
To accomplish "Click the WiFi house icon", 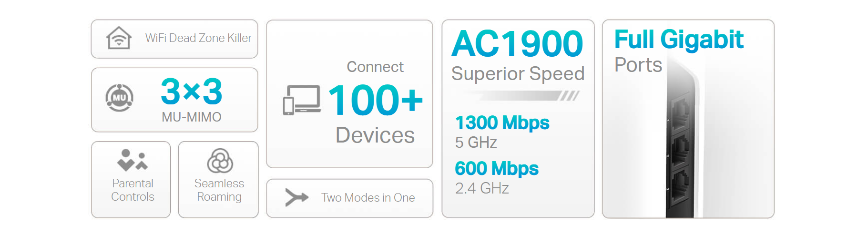I will click(x=119, y=38).
